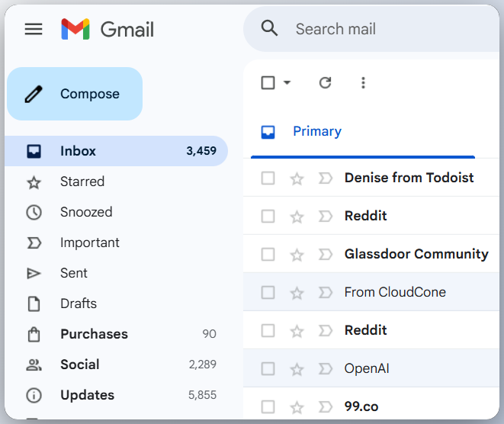Star the From CloudCone email
Screen dimensions: 504x424
[x=297, y=293]
